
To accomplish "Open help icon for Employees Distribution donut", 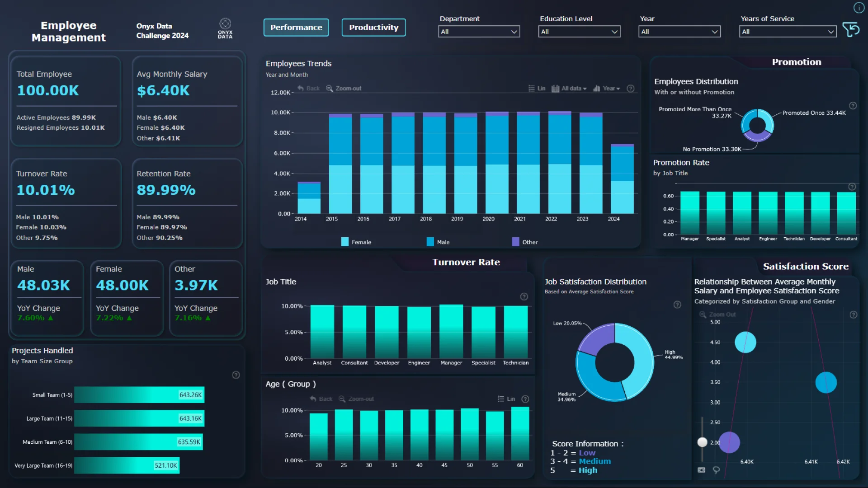I will tap(853, 106).
